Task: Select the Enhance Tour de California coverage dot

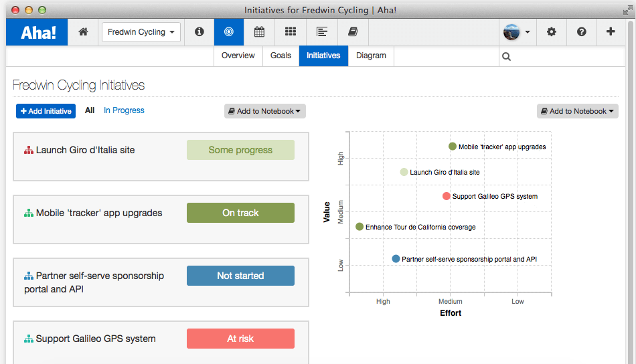Action: (360, 227)
